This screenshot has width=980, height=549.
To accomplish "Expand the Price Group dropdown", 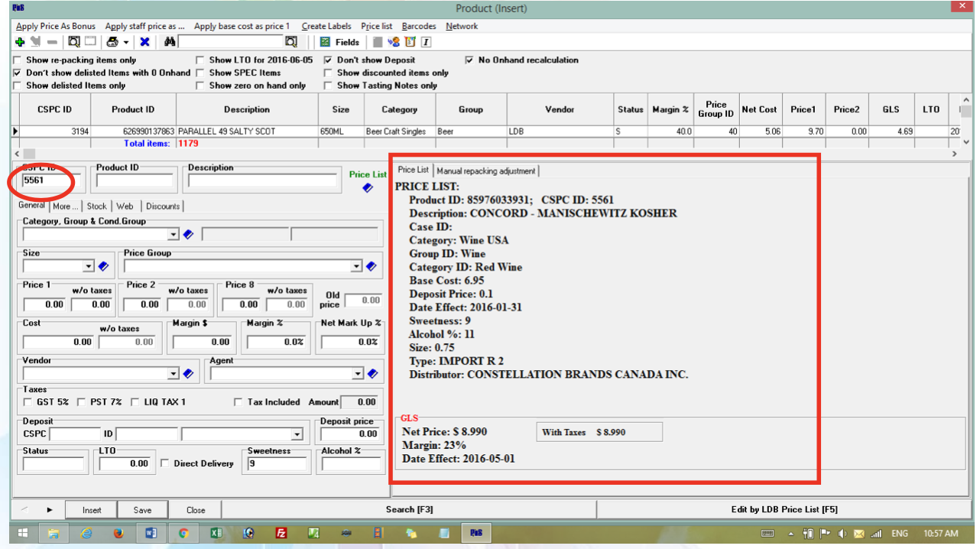I will click(356, 266).
